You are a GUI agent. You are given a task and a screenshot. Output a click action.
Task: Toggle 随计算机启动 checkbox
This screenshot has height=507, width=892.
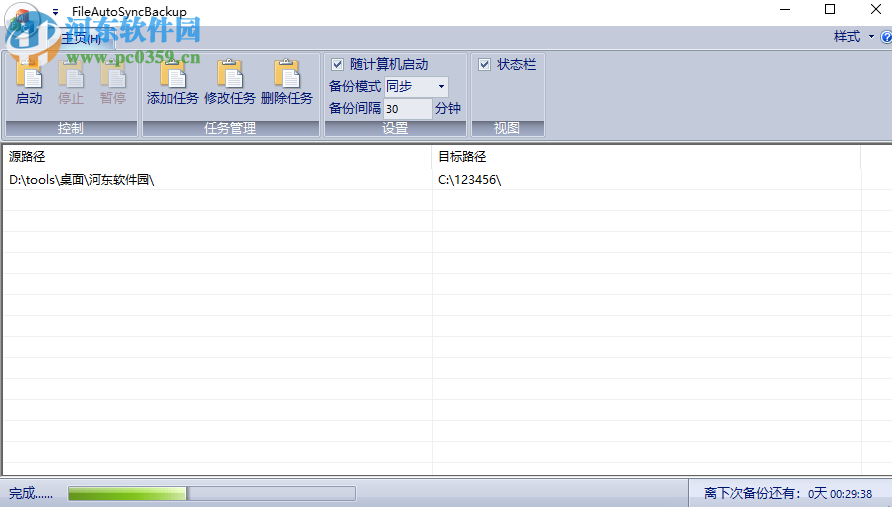coord(337,64)
